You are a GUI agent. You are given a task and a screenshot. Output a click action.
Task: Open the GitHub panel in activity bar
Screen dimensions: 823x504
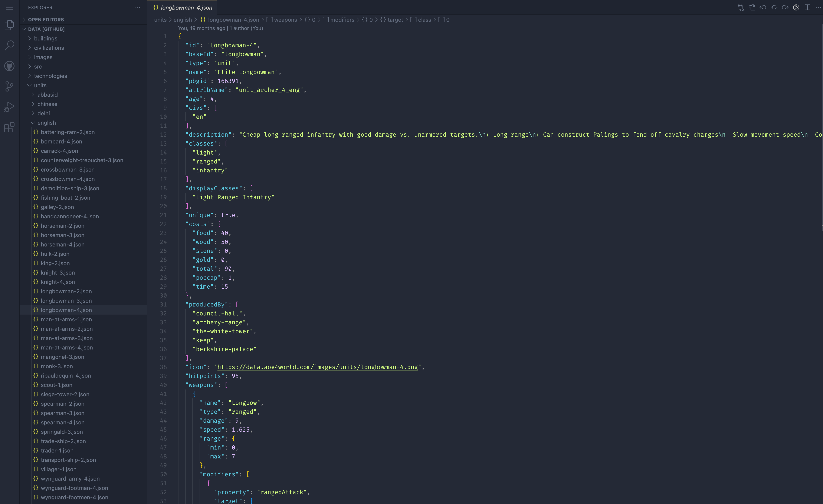point(9,66)
